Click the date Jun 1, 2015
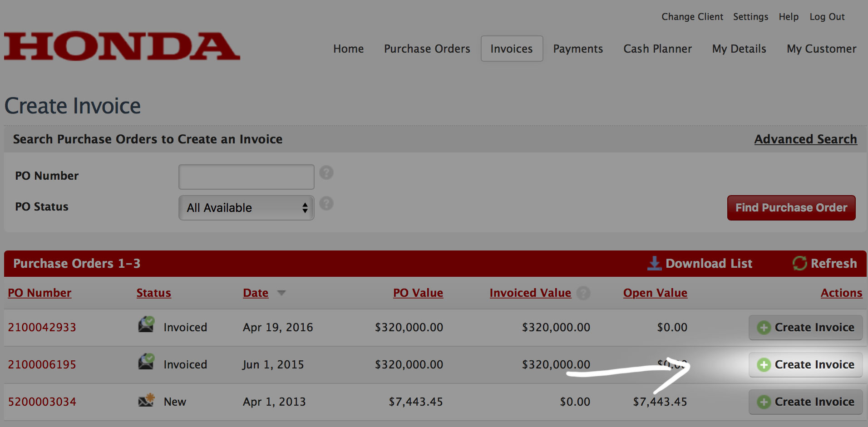This screenshot has width=868, height=427. (273, 364)
